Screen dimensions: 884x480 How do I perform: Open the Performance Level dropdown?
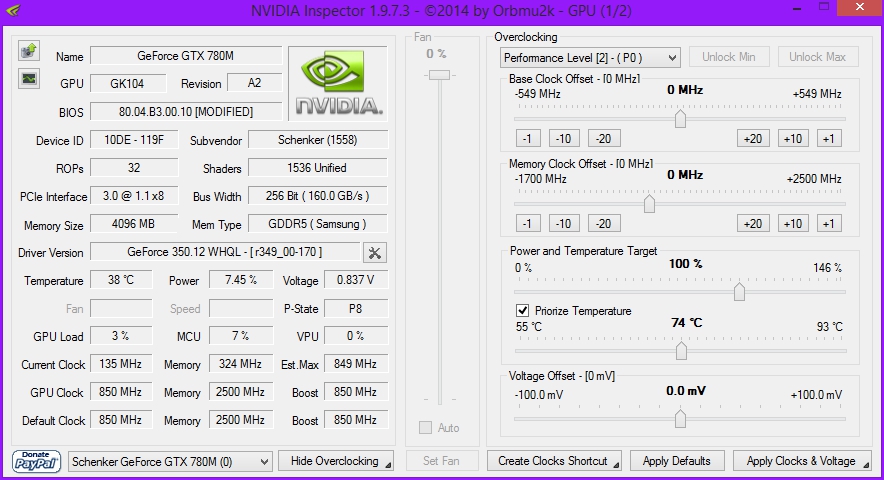590,58
